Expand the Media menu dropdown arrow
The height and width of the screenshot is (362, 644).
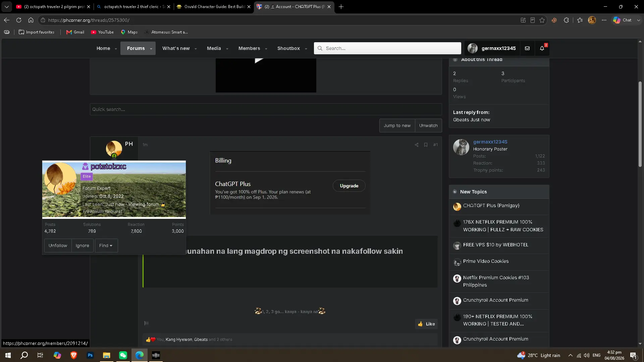(227, 49)
